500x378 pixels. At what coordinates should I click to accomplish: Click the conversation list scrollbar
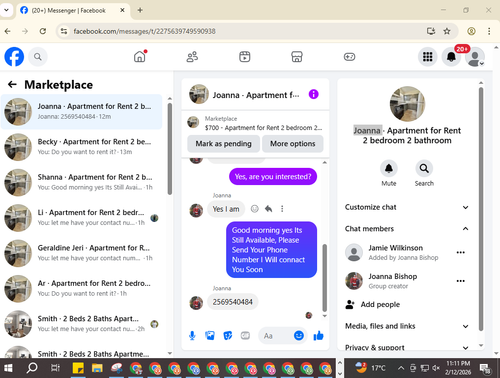pos(170,148)
